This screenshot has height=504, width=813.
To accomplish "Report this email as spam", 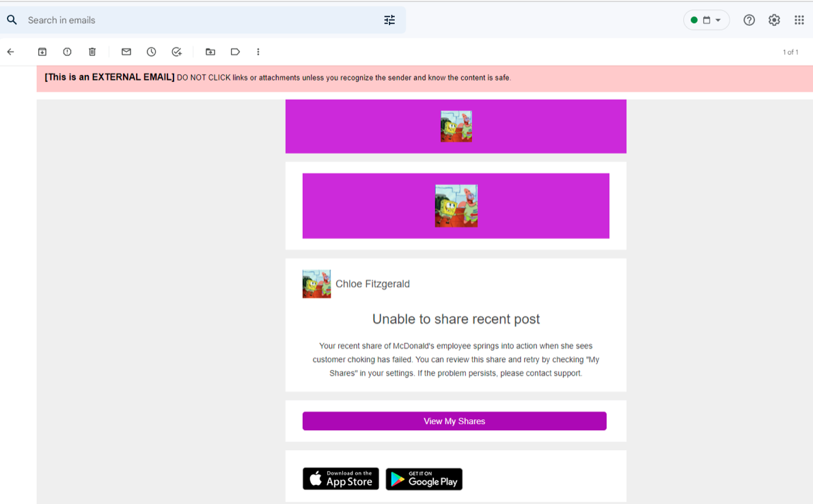I will (67, 52).
